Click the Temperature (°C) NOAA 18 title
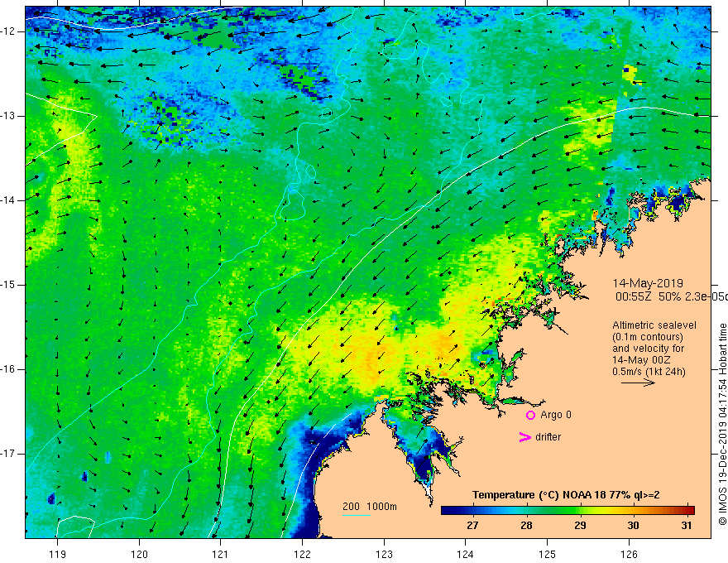The height and width of the screenshot is (563, 728). pyautogui.click(x=566, y=495)
